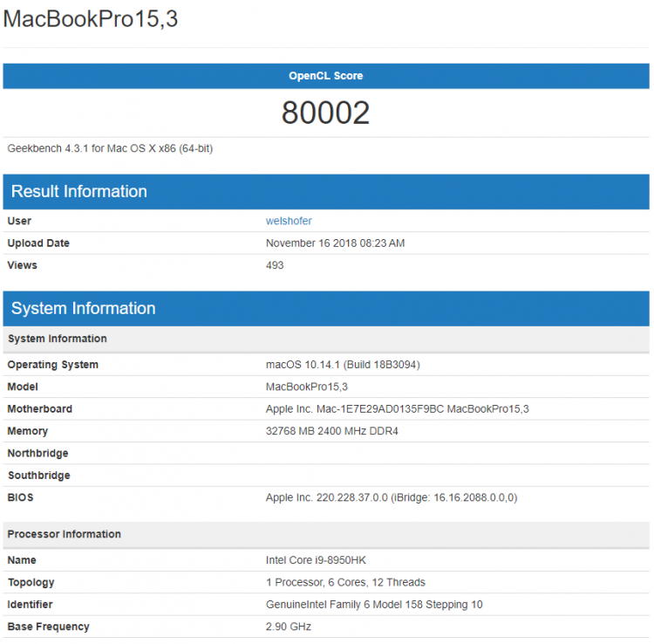
Task: Click the Operating System label
Action: point(53,365)
